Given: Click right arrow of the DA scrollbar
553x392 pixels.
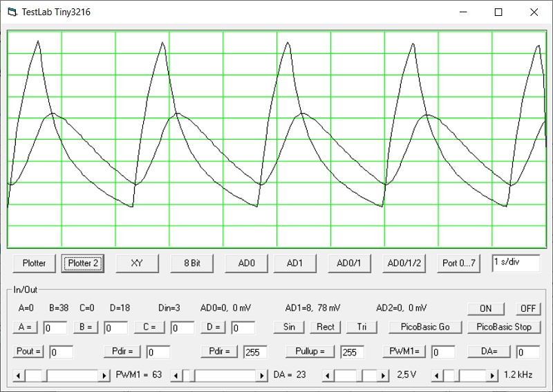Looking at the screenshot, I should tap(262, 375).
